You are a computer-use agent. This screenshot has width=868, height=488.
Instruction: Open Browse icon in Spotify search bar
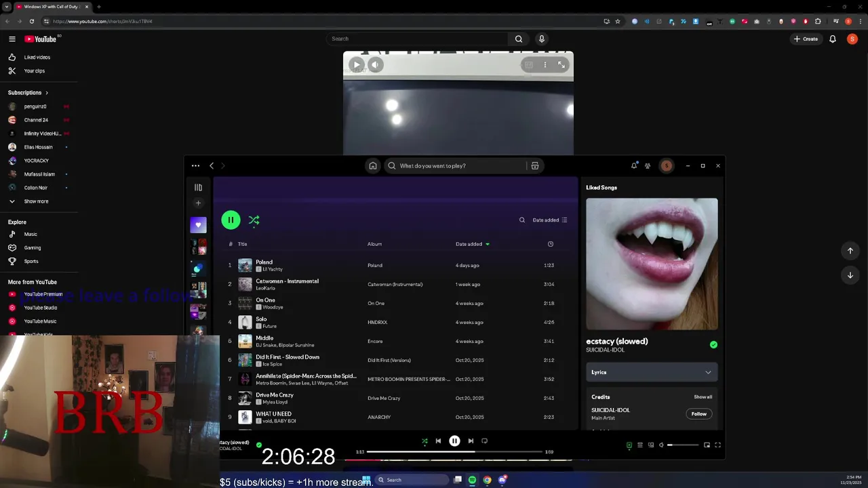(535, 165)
